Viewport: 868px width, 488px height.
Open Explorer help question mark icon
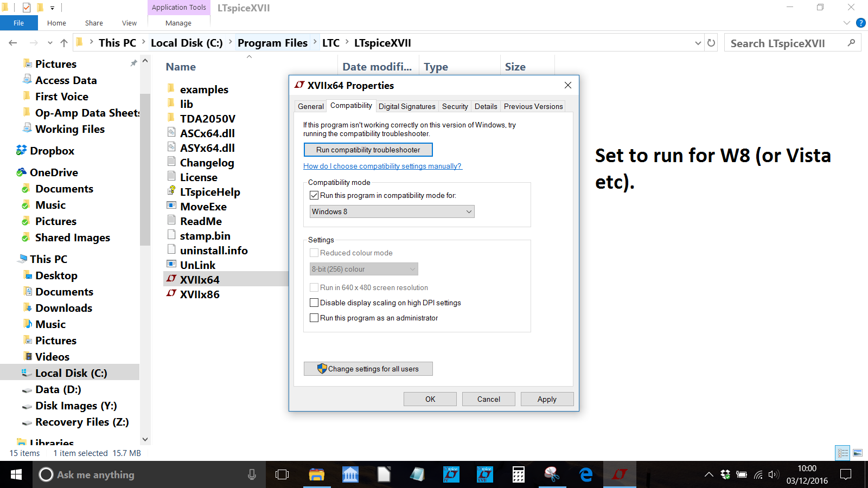point(860,23)
